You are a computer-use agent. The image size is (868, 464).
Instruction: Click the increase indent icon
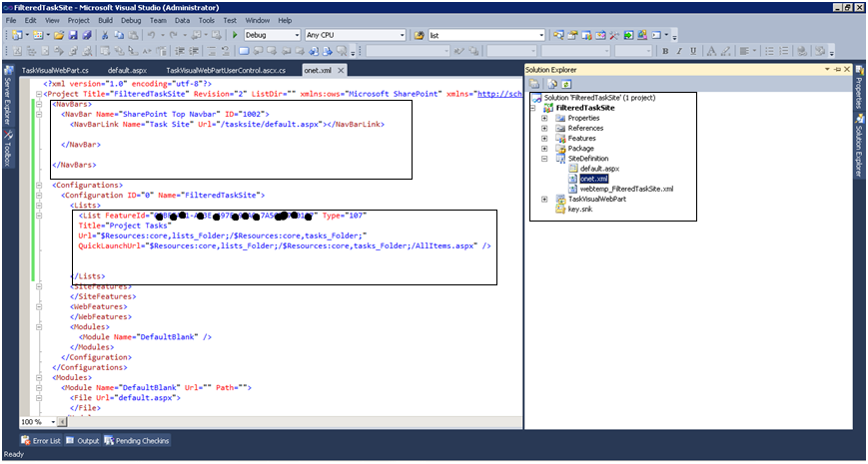click(193, 51)
